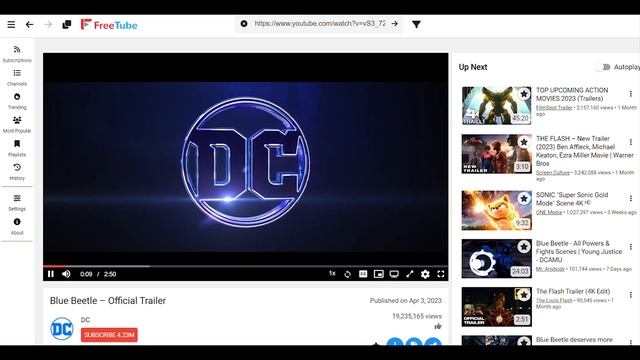640x360 pixels.
Task: Open a new window with the duplicate icon
Action: [67, 24]
